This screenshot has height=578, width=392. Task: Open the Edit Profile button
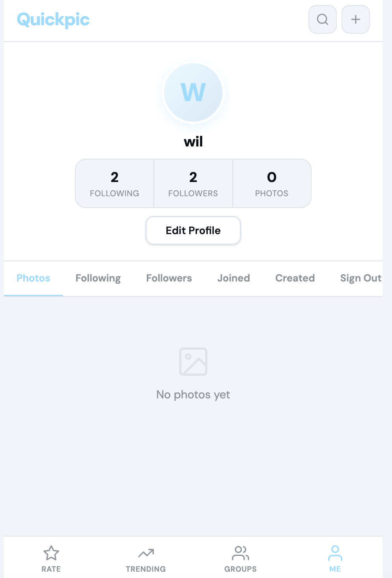[x=193, y=230]
